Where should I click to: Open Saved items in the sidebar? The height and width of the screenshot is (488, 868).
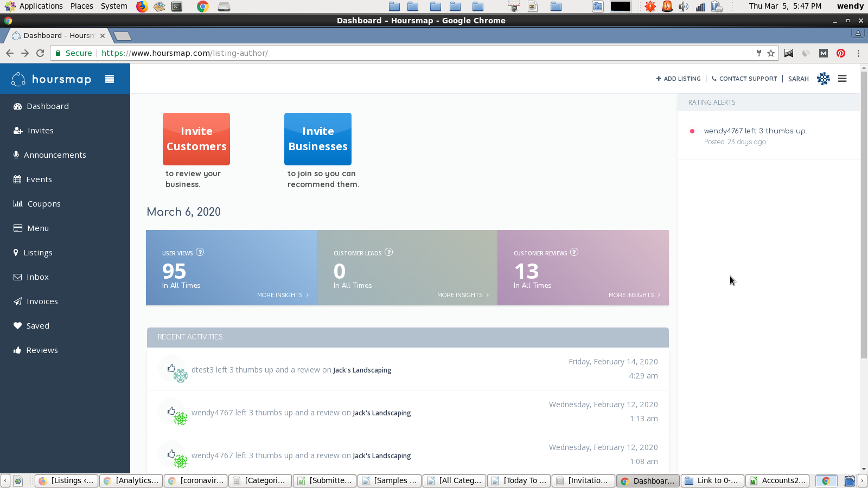tap(31, 326)
